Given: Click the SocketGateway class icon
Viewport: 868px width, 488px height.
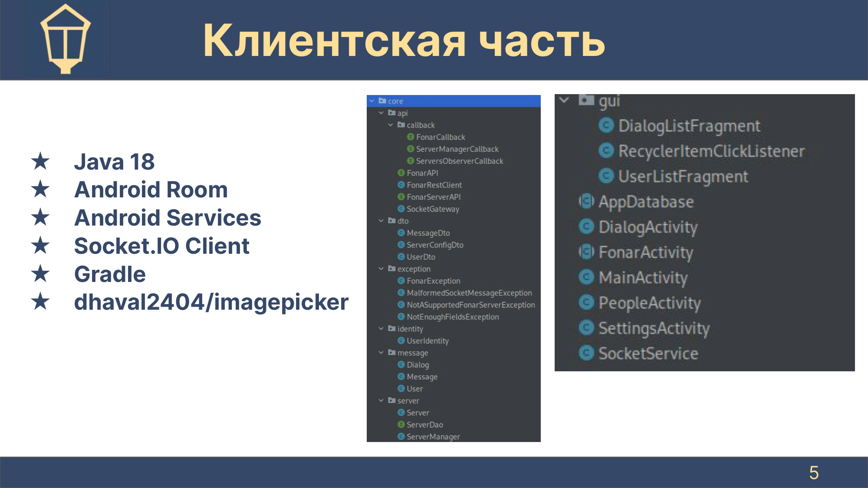Looking at the screenshot, I should 401,209.
